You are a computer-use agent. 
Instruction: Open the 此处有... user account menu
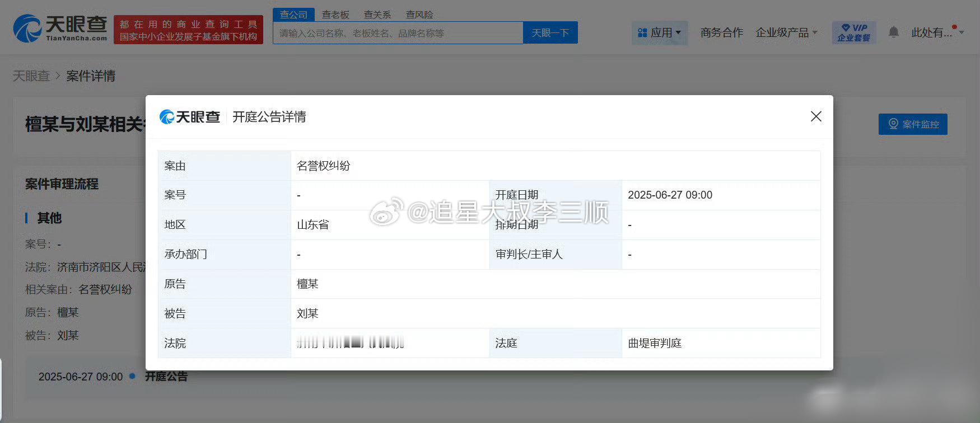tap(937, 32)
